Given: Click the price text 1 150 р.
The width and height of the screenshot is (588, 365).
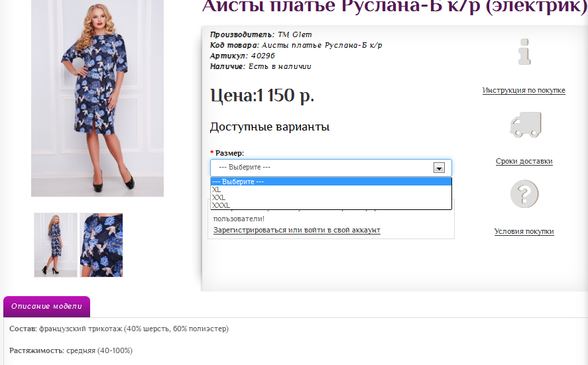Looking at the screenshot, I should 285,95.
